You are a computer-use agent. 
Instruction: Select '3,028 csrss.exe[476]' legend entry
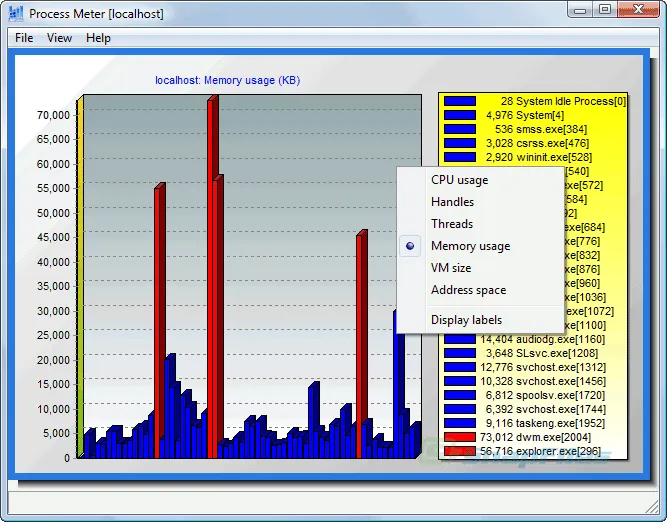pos(537,143)
